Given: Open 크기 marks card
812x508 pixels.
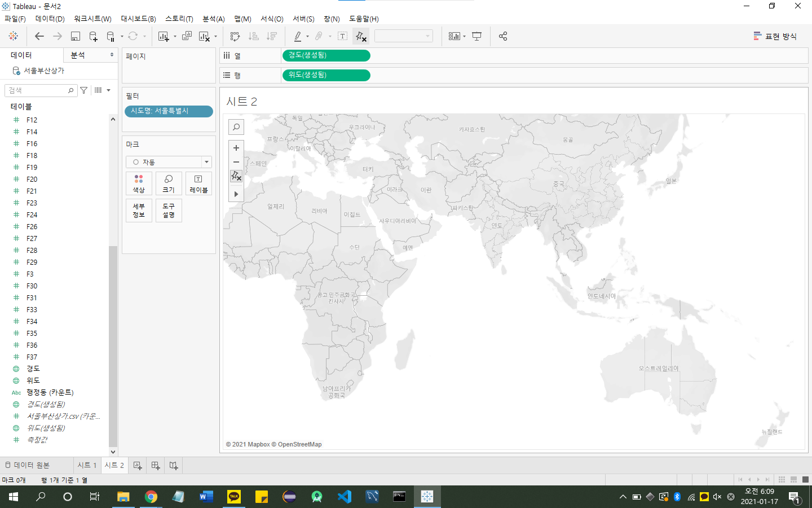Looking at the screenshot, I should tap(169, 183).
